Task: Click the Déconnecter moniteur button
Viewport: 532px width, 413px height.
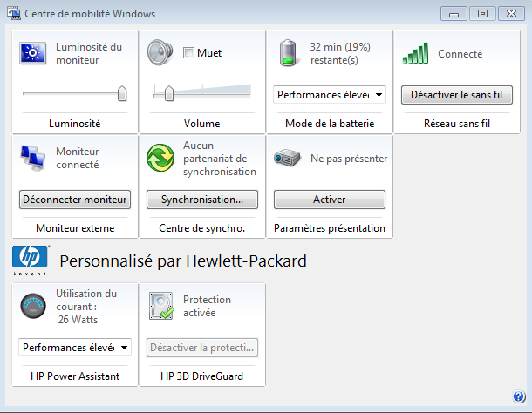Action: pyautogui.click(x=74, y=200)
